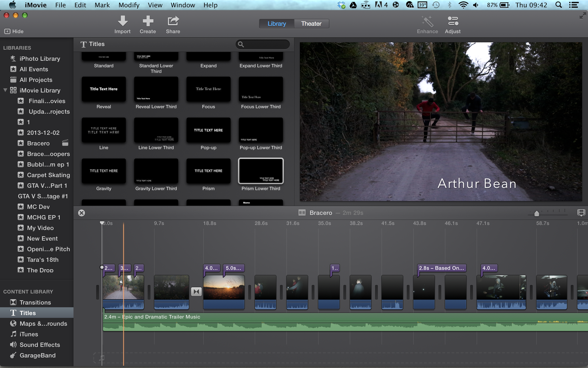Switch to the Library tab
This screenshot has width=588, height=368.
(277, 24)
